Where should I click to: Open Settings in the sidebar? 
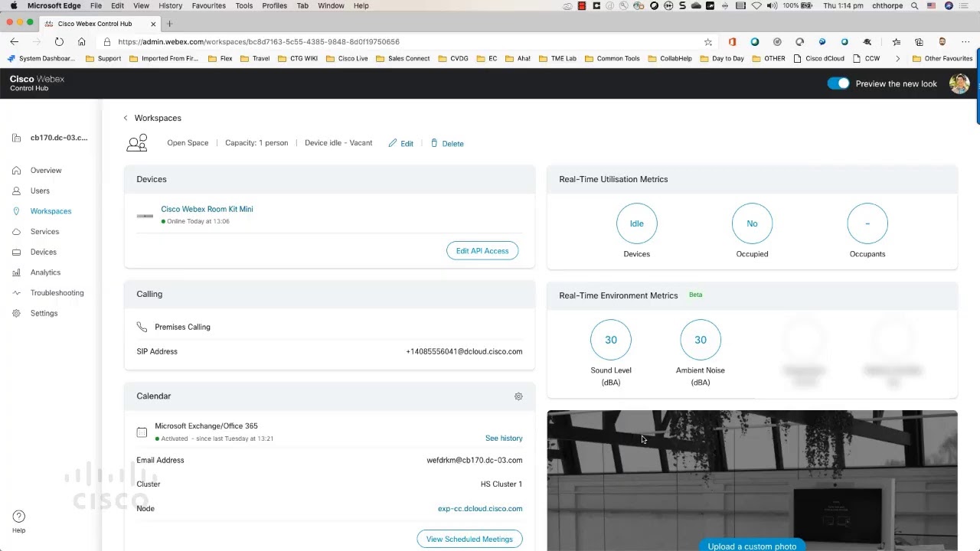[x=44, y=313]
